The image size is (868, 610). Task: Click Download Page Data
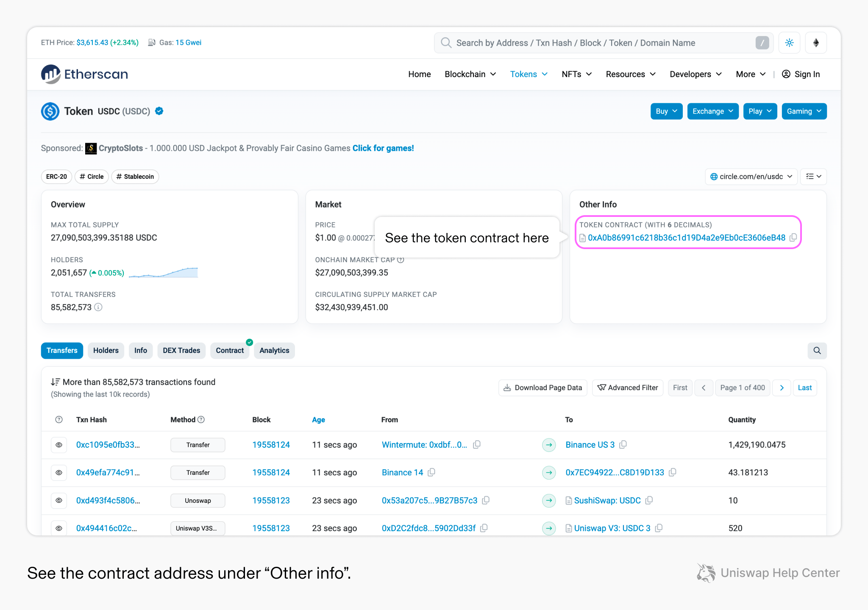(542, 388)
